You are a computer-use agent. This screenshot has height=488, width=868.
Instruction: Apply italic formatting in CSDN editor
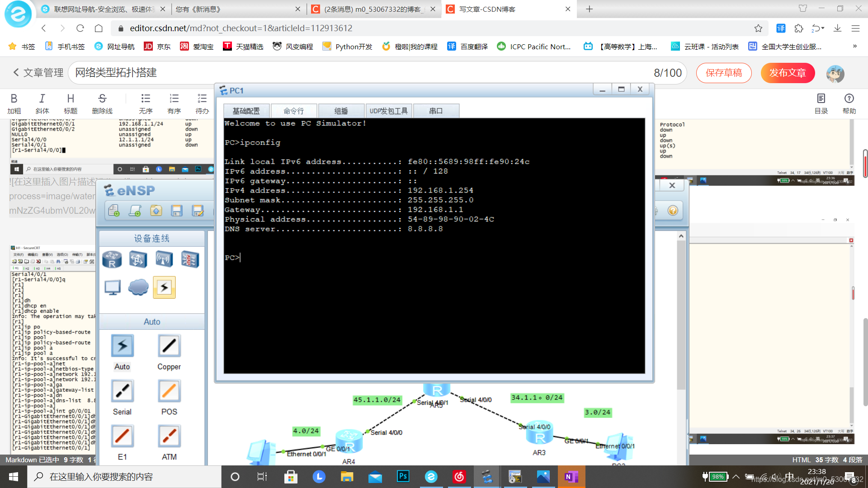[42, 103]
